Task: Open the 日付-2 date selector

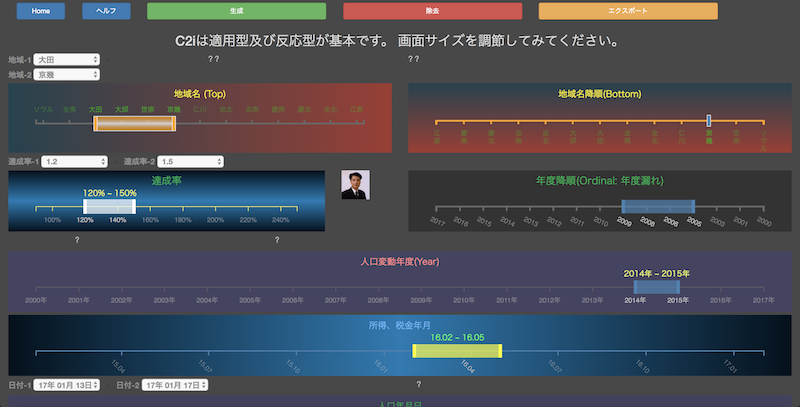Action: coord(174,385)
